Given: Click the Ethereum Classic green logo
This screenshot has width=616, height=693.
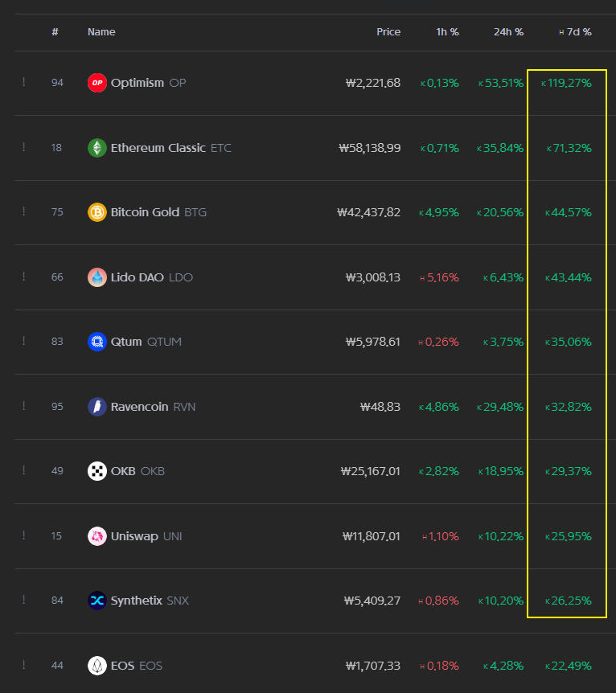Looking at the screenshot, I should [97, 148].
